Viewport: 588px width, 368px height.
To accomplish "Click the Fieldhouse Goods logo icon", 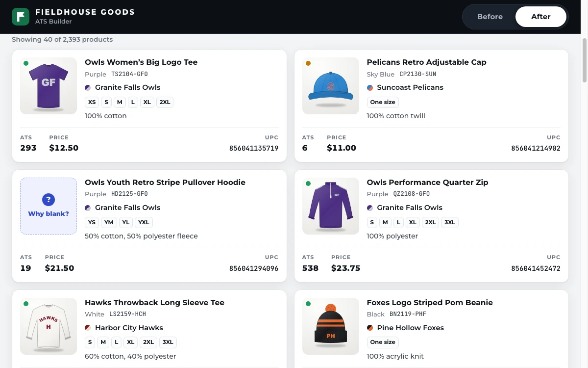I will [x=21, y=17].
